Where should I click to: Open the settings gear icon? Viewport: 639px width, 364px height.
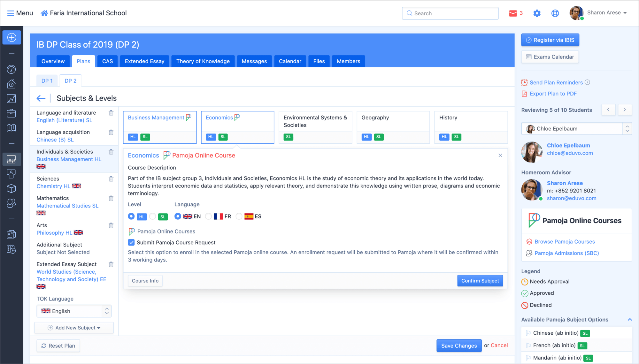tap(537, 13)
